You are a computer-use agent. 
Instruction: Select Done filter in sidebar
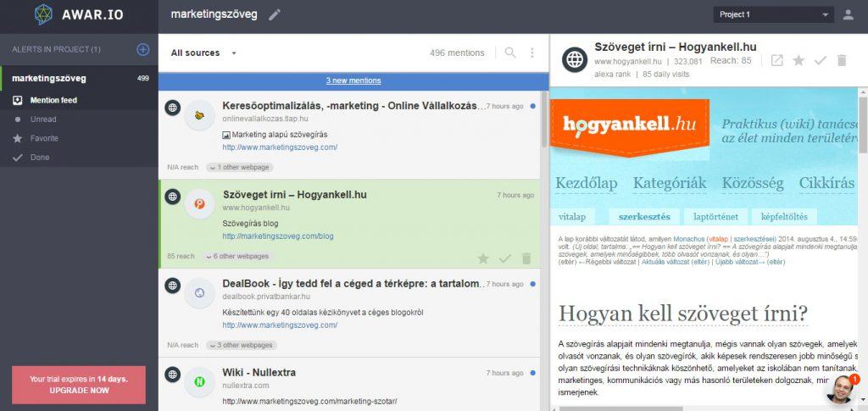tap(79, 157)
